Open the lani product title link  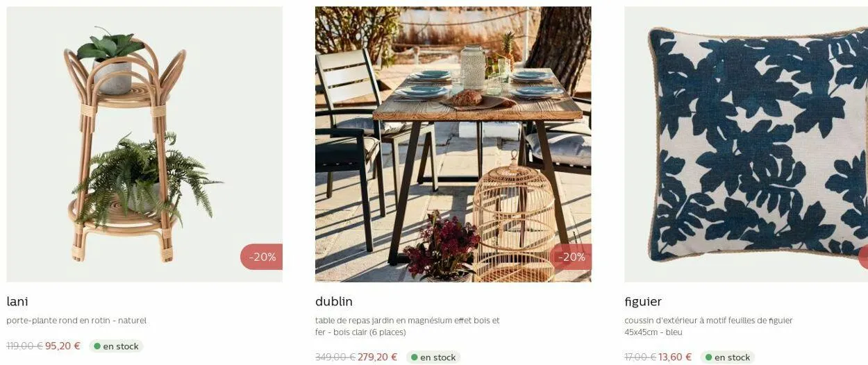[17, 302]
